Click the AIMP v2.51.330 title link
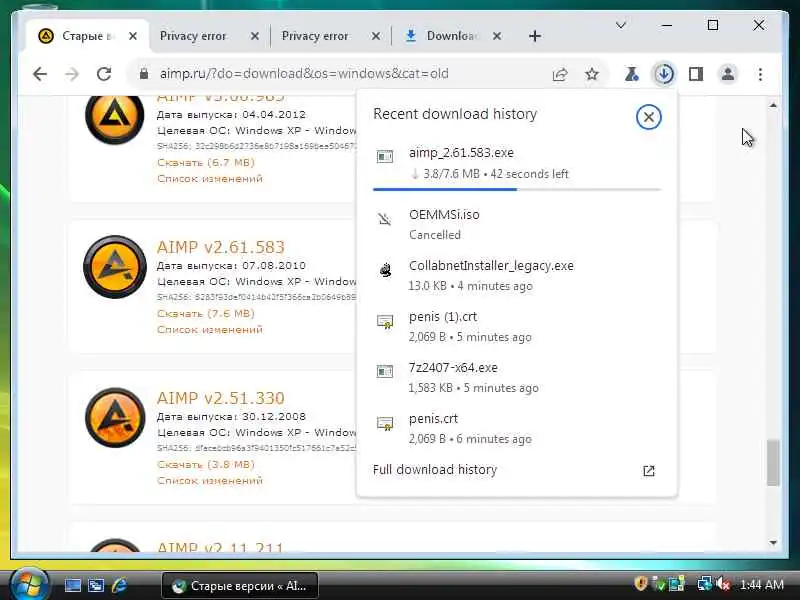This screenshot has height=600, width=800. click(x=220, y=398)
